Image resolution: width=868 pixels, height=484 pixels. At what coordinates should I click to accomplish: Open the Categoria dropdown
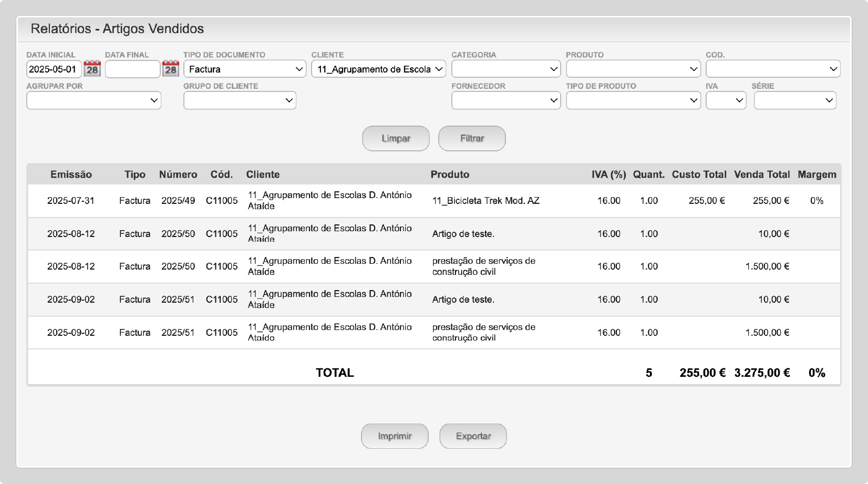[x=505, y=69]
